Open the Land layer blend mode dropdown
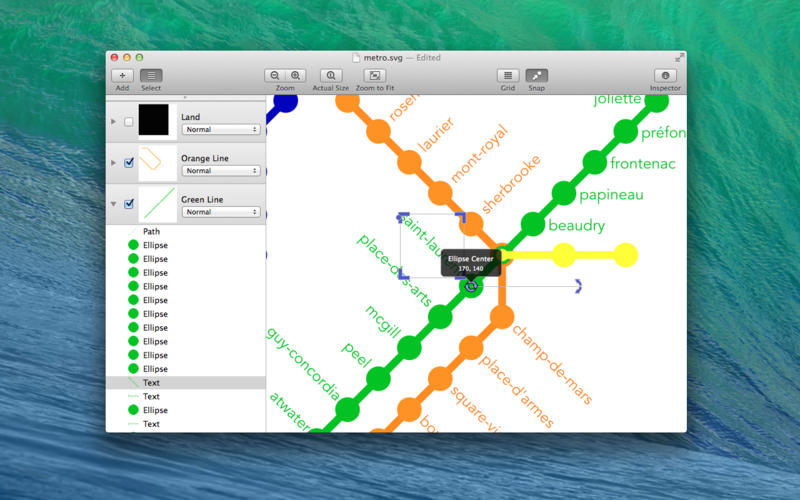 tap(220, 130)
